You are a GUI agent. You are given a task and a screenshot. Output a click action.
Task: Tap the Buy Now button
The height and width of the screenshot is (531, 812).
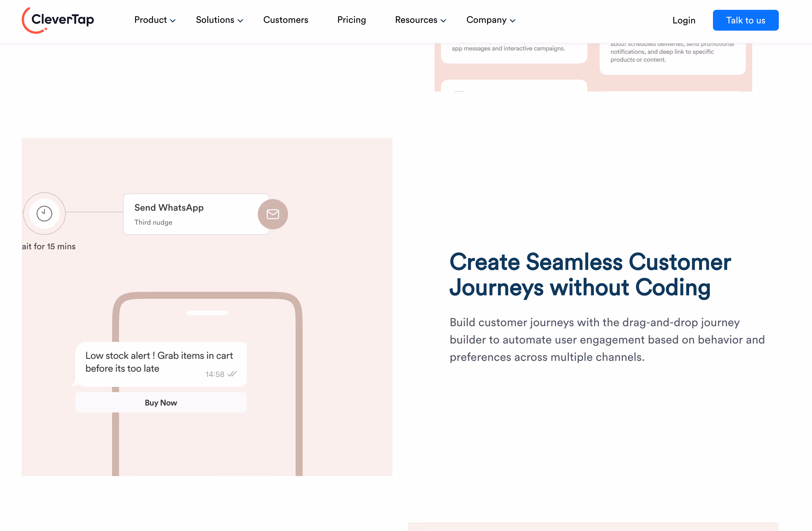(x=161, y=403)
